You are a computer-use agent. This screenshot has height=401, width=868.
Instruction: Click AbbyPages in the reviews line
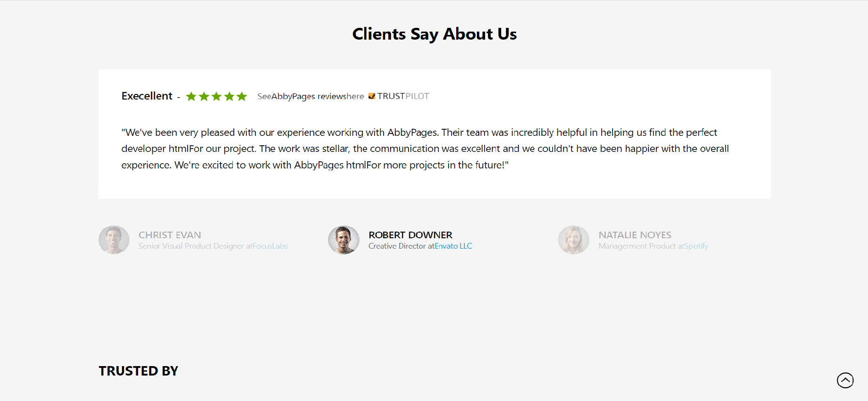293,96
